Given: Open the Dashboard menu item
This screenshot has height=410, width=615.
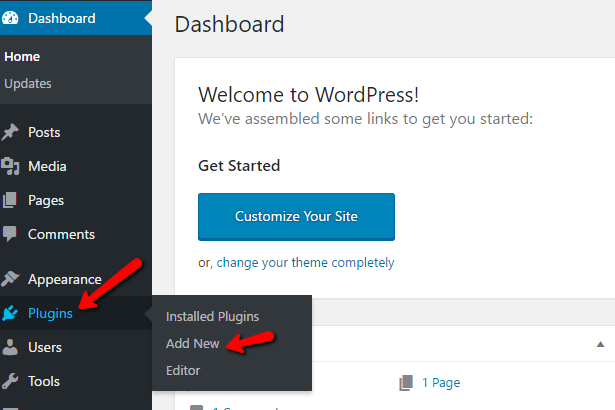Looking at the screenshot, I should [x=76, y=18].
